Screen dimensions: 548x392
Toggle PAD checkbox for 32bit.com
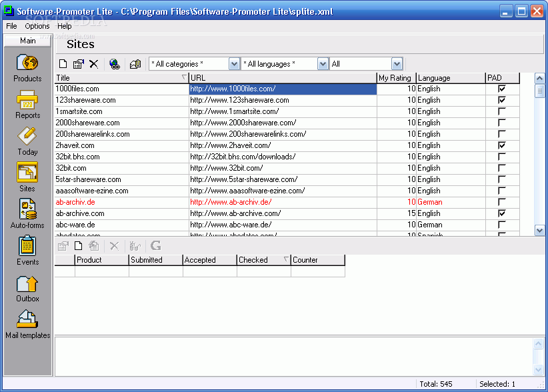[x=502, y=168]
